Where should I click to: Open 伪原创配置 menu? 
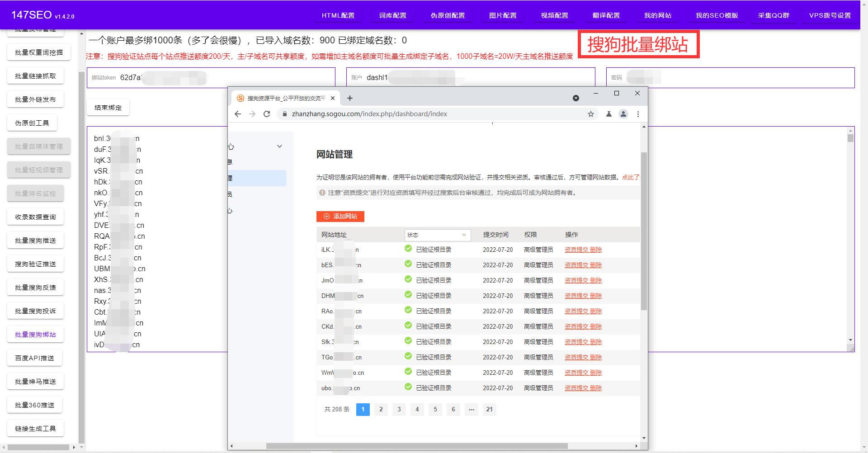(x=448, y=15)
